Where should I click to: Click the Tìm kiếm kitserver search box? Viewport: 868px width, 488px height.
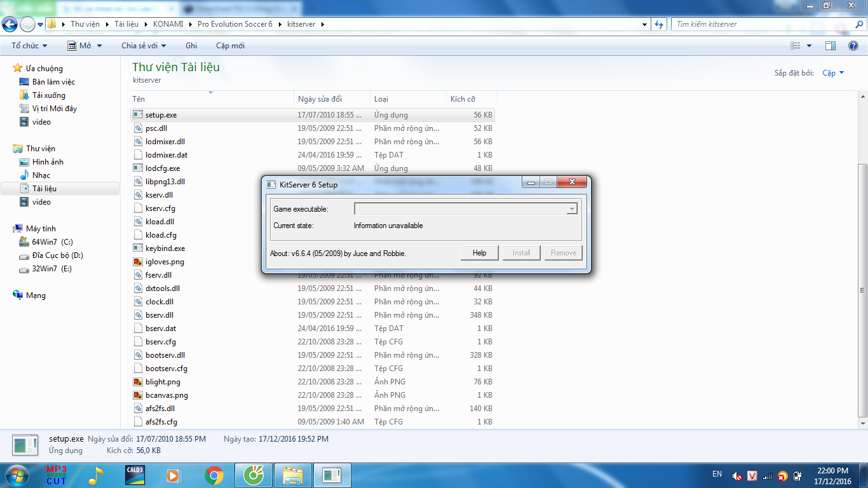(761, 24)
